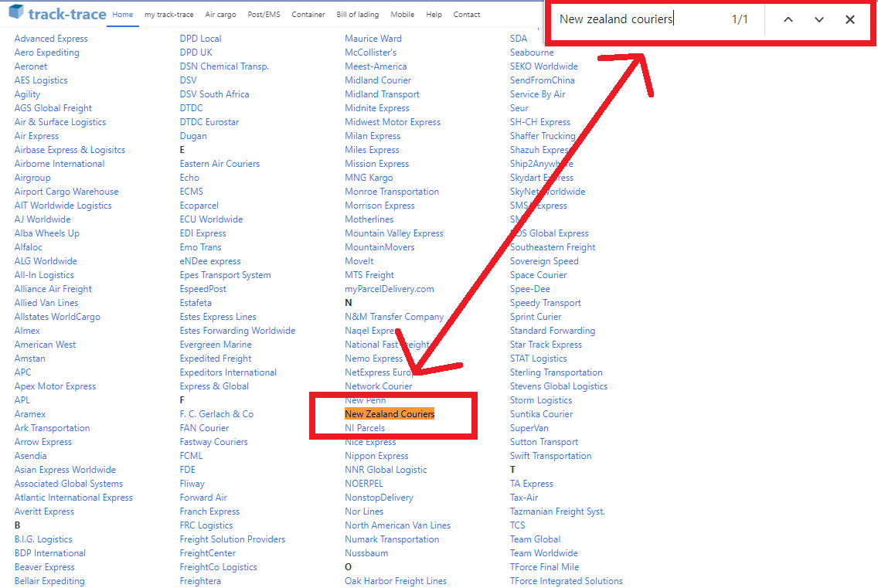Open the SEKO Worldwide link

(x=543, y=66)
